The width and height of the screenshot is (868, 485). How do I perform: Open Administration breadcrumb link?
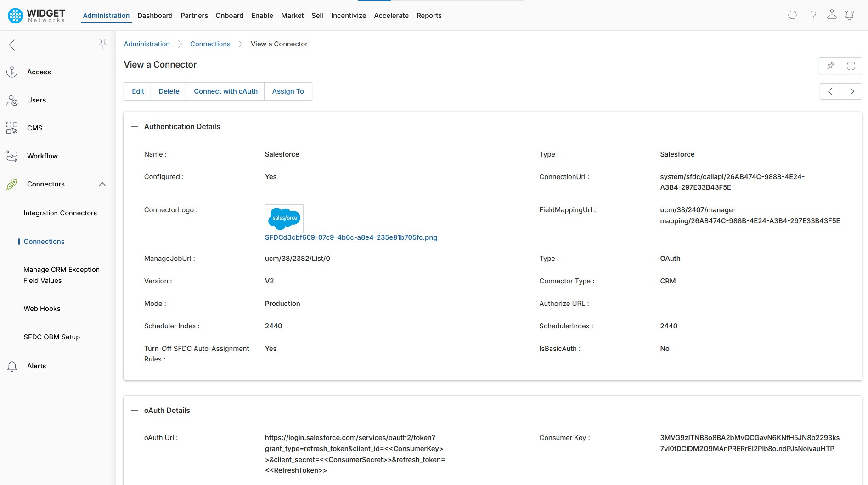147,44
